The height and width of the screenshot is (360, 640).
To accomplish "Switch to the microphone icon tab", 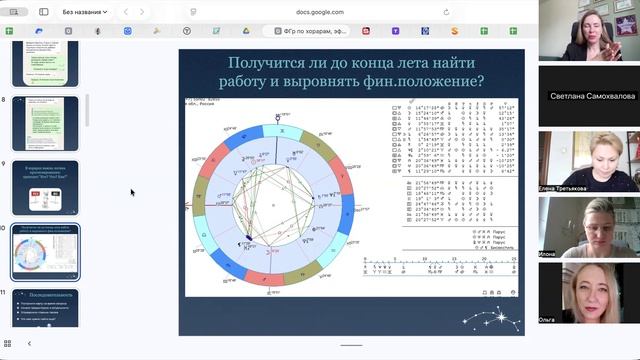I will coord(98,31).
